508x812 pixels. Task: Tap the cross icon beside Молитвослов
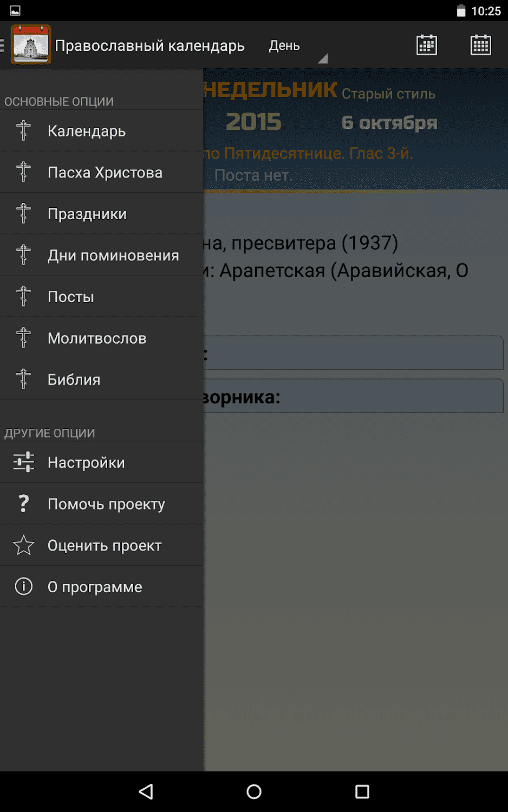[23, 338]
